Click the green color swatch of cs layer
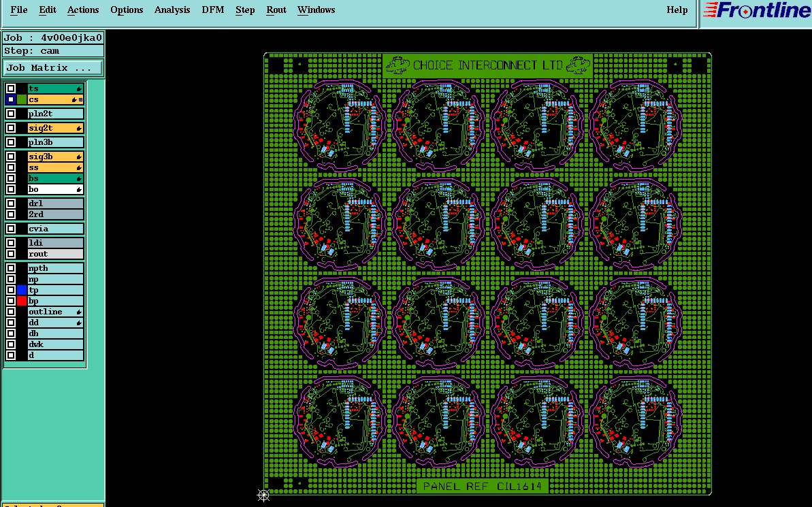Viewport: 812px width, 507px height. tap(22, 99)
